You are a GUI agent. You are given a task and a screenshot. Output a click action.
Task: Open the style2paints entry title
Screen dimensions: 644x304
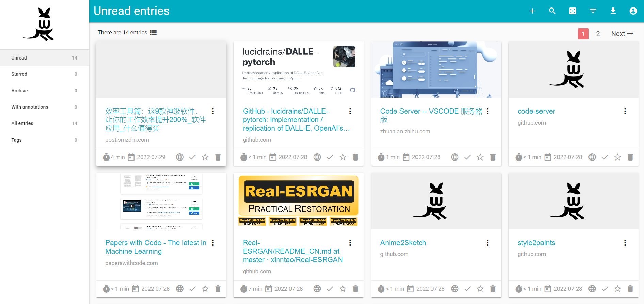536,243
